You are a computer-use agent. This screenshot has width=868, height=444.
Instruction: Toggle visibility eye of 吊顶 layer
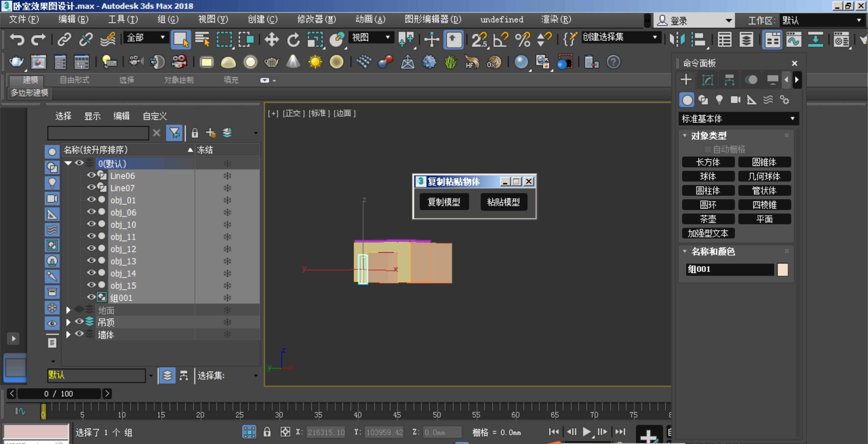point(79,321)
